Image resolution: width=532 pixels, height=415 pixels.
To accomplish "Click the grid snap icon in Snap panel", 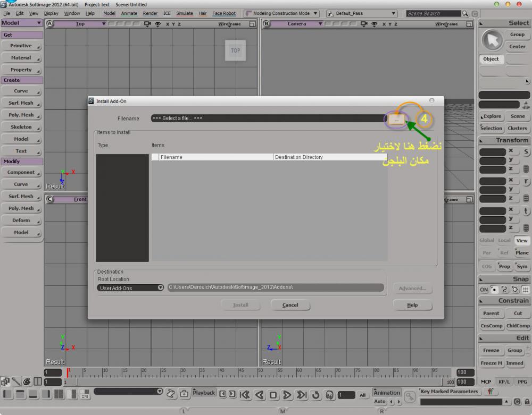I will pos(525,290).
